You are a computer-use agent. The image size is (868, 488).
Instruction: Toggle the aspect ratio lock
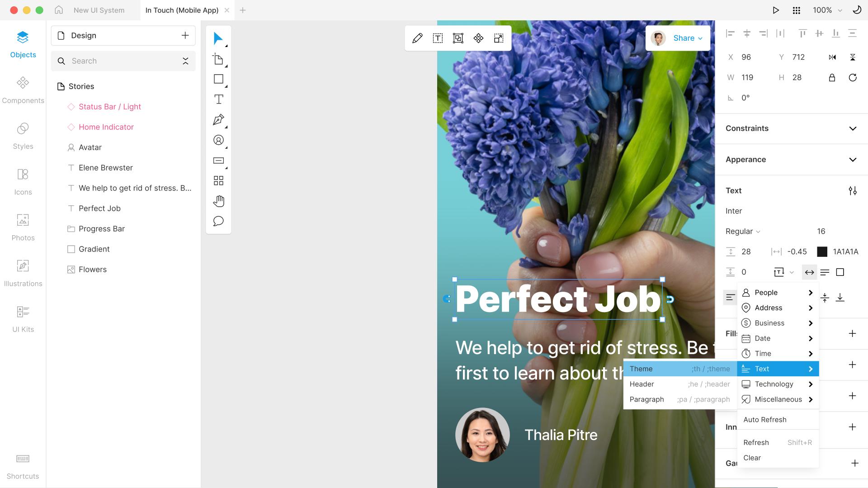click(832, 78)
